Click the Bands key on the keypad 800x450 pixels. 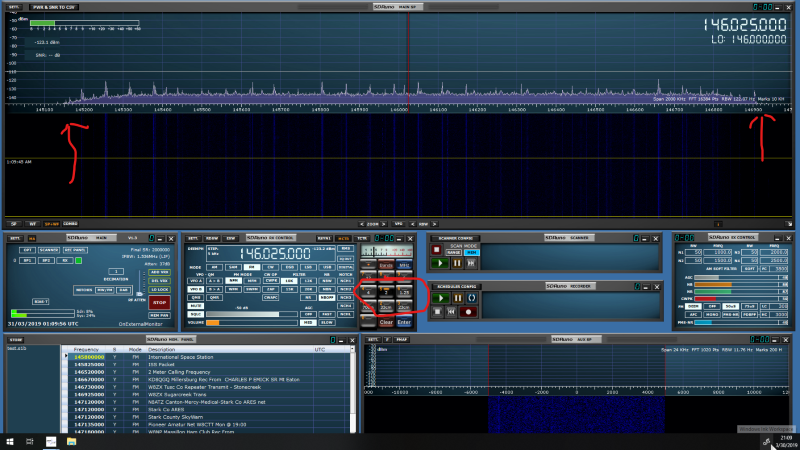(386, 265)
